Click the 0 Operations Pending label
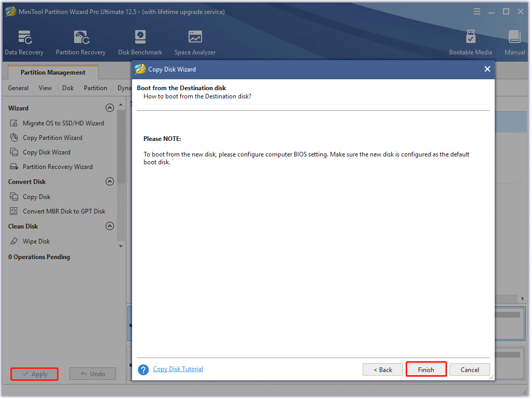The height and width of the screenshot is (399, 532). (x=39, y=257)
